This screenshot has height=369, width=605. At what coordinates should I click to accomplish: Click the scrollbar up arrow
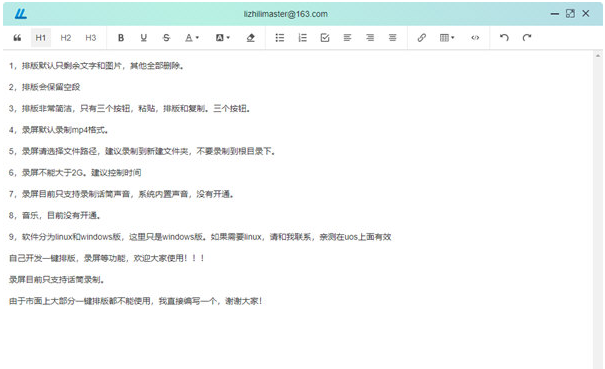point(598,56)
